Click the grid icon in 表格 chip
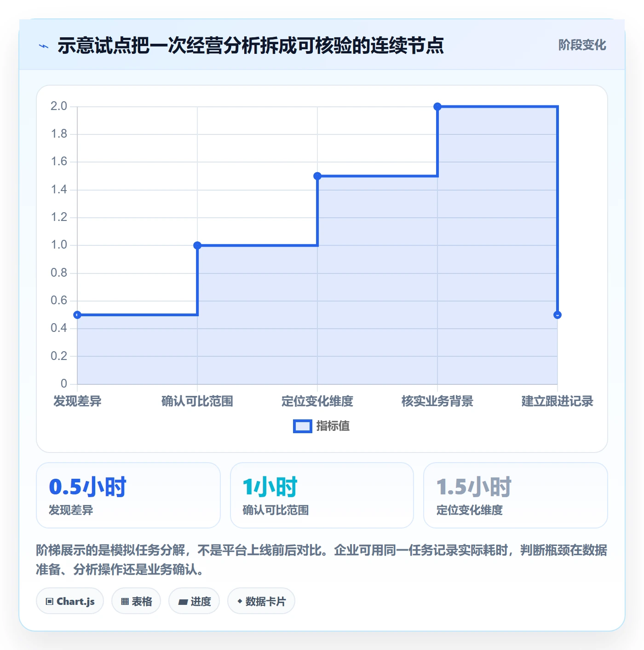 click(x=125, y=602)
